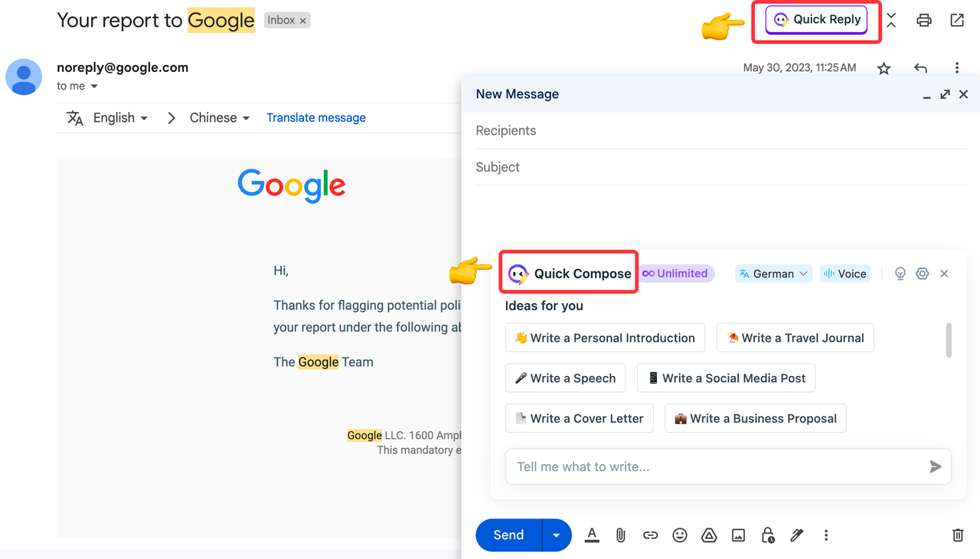
Task: Click the Quick Compose logo button
Action: coord(569,273)
